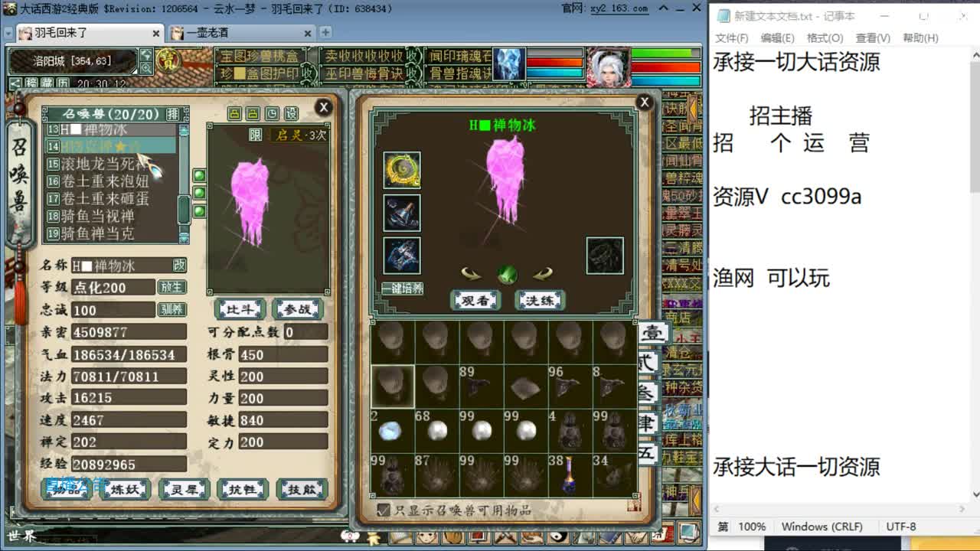Open Notepad 格式(O) menu
Viewport: 980px width, 551px height.
(x=825, y=37)
